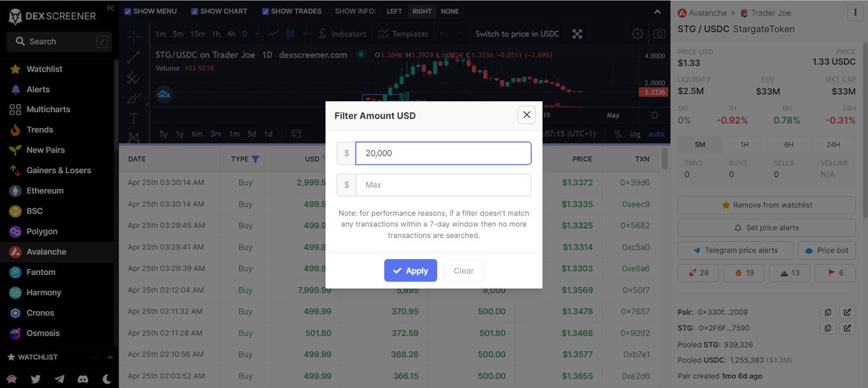Switch stats to the 1H tab
The image size is (868, 388).
[x=744, y=145]
